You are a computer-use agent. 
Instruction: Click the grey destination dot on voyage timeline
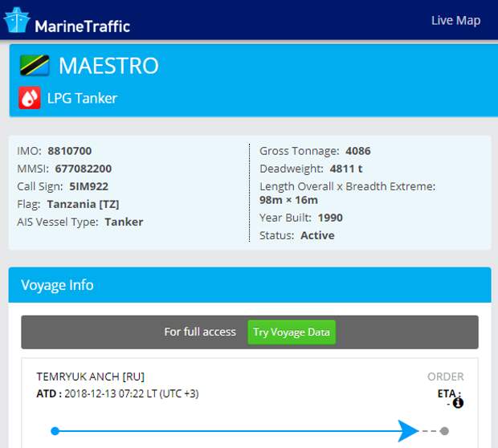(x=444, y=431)
